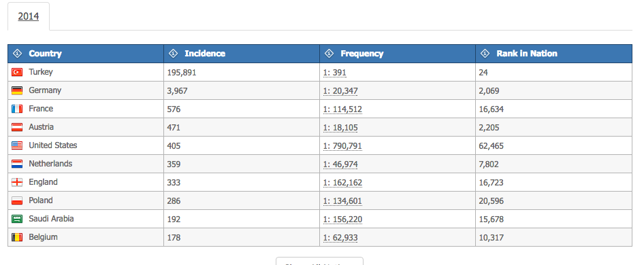Select Saudi Arabia rank 15,678
The width and height of the screenshot is (644, 265).
coord(492,219)
